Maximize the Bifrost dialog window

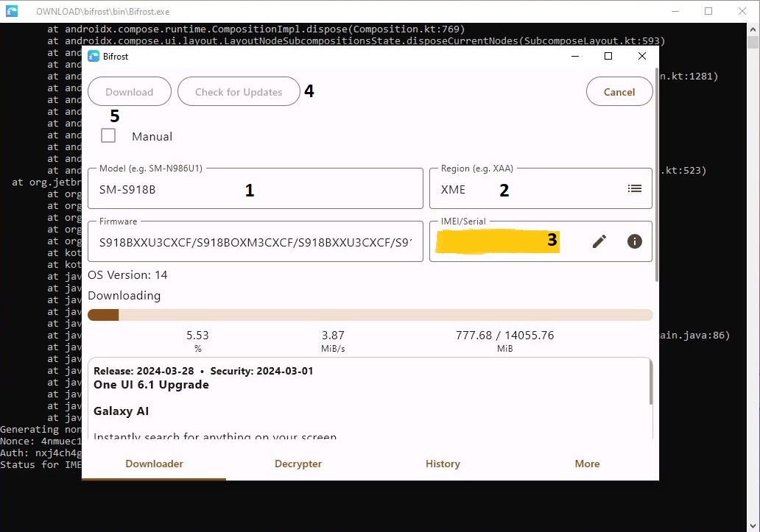[608, 56]
